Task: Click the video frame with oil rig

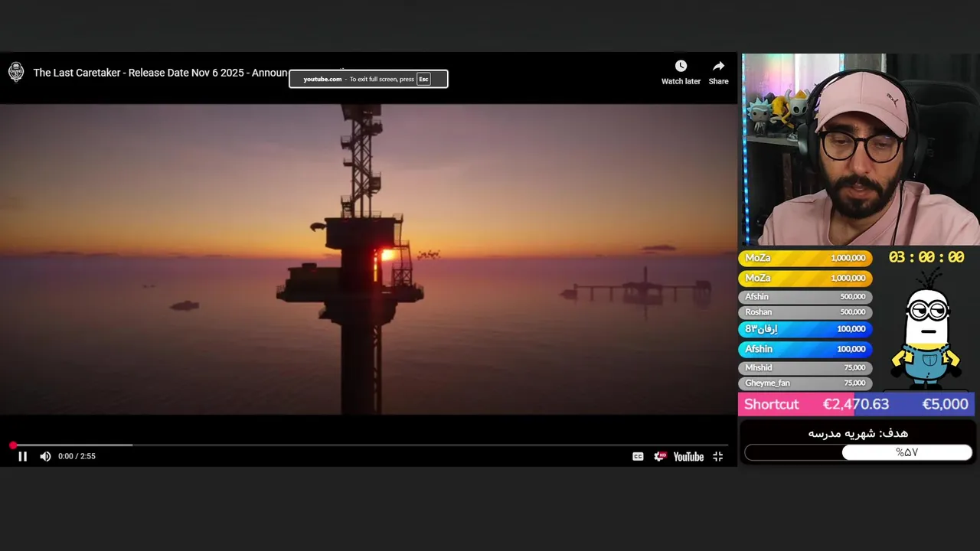Action: pos(368,259)
